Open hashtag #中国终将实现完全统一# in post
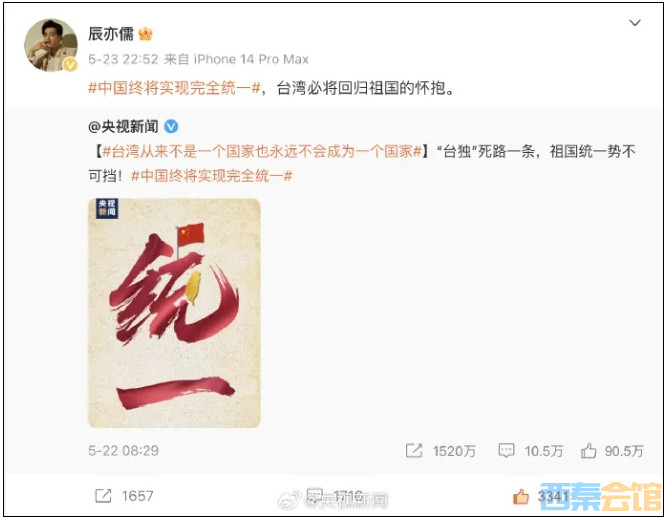671x519 pixels. click(x=175, y=88)
